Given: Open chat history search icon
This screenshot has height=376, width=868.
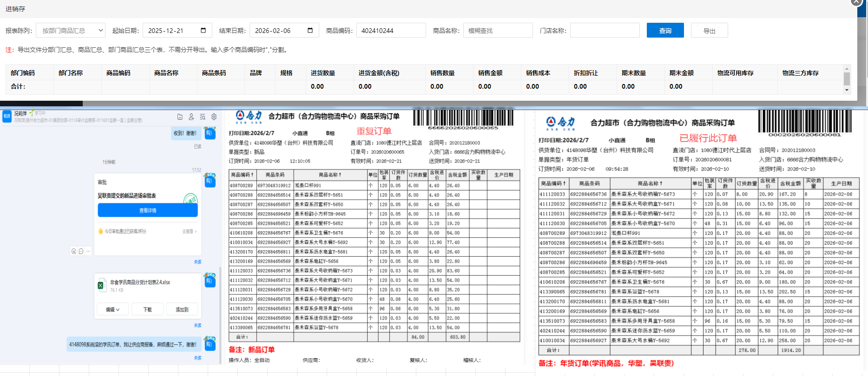Looking at the screenshot, I should tap(203, 117).
